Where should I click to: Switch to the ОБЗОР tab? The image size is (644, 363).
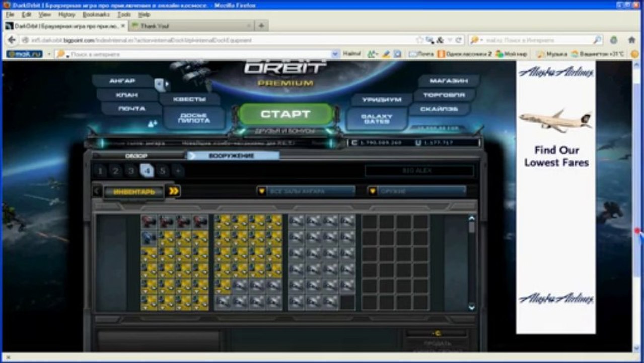(x=136, y=156)
